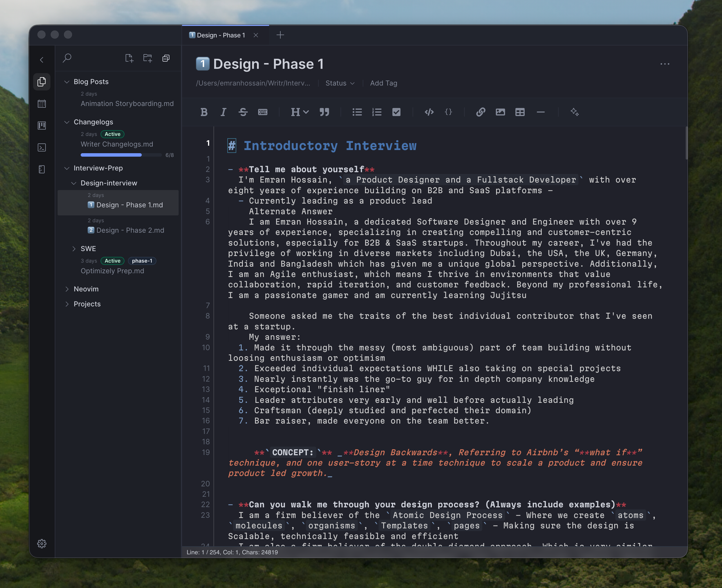Close the Design - Phase 1 tab
Screen dimensions: 722x588
[256, 35]
